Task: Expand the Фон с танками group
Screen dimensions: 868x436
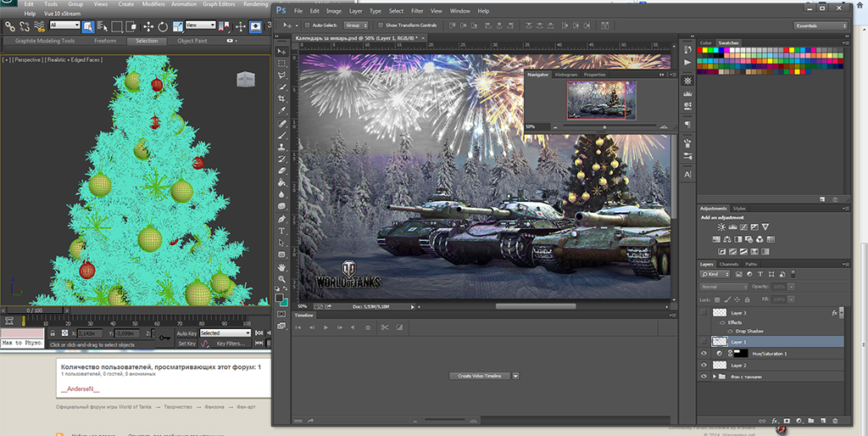Action: click(714, 377)
